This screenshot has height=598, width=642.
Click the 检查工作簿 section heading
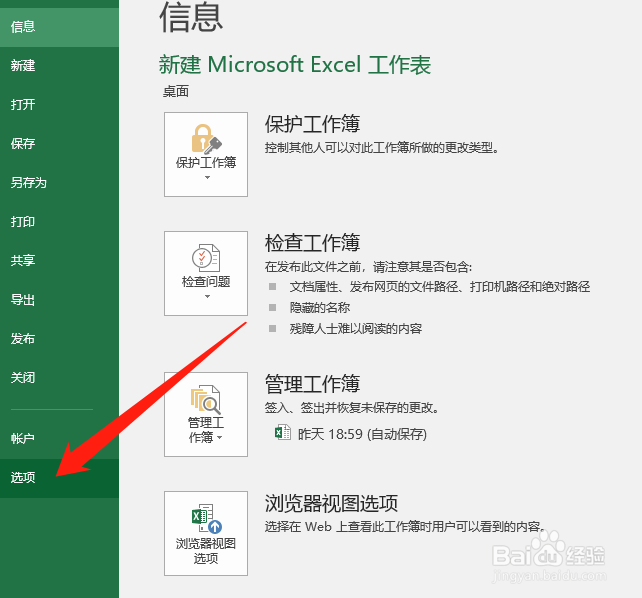tap(312, 242)
